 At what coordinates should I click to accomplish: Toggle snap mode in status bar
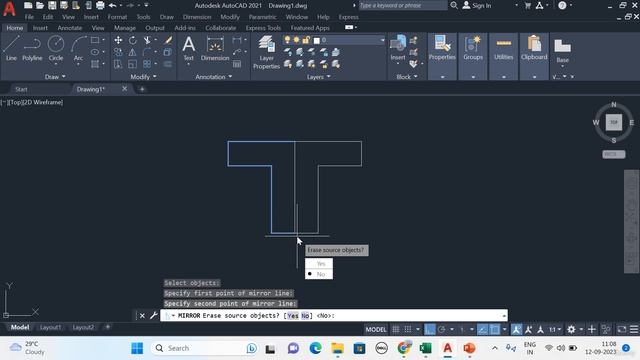pyautogui.click(x=408, y=329)
